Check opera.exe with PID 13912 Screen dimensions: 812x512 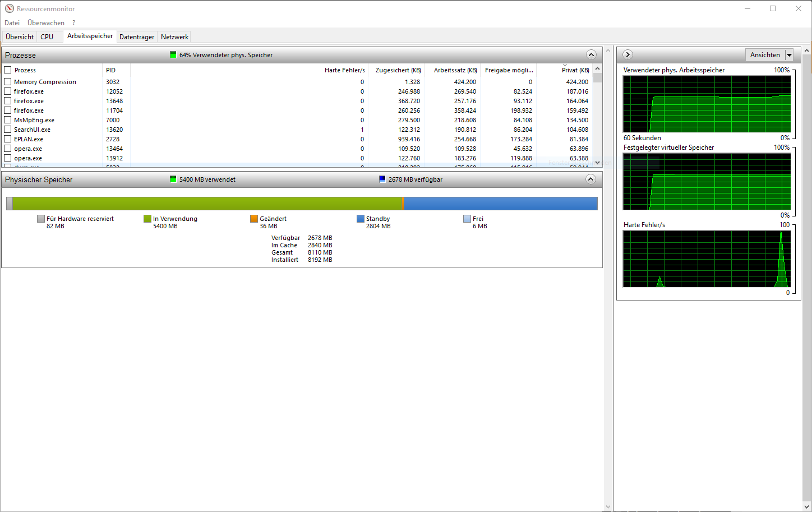pos(8,158)
